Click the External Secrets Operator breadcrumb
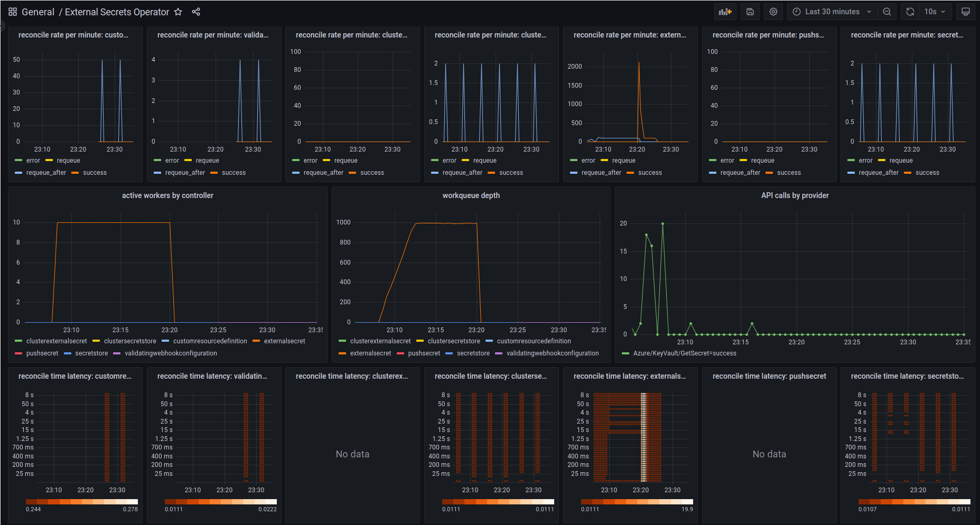 point(116,11)
